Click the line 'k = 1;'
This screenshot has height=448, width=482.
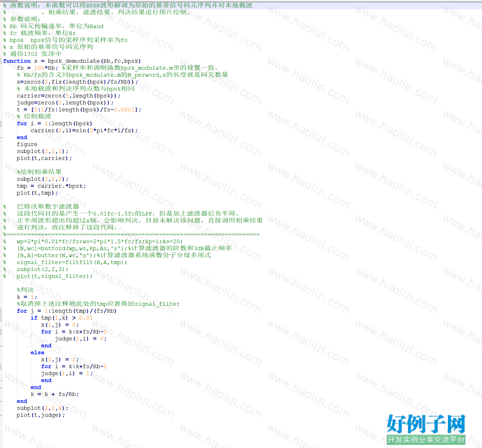point(27,297)
